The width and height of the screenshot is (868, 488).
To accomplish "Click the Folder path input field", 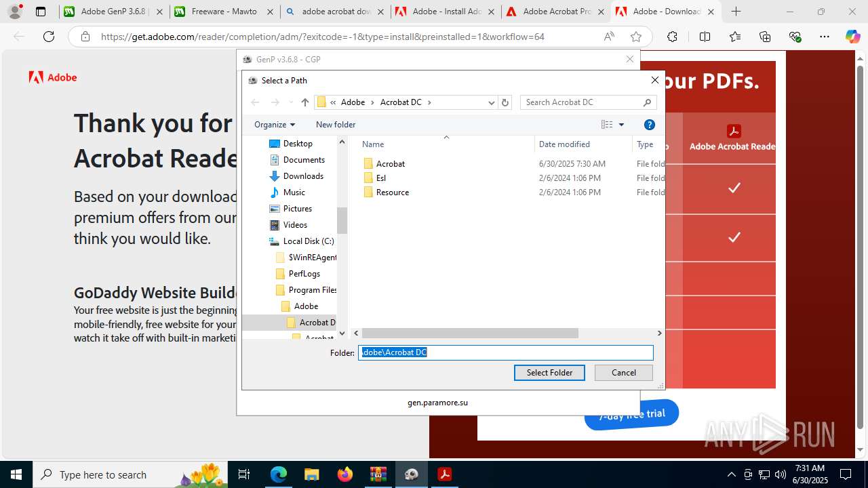I will pyautogui.click(x=505, y=352).
